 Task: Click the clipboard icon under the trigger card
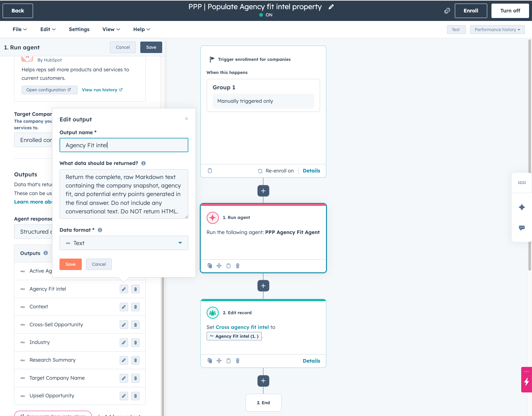[210, 171]
